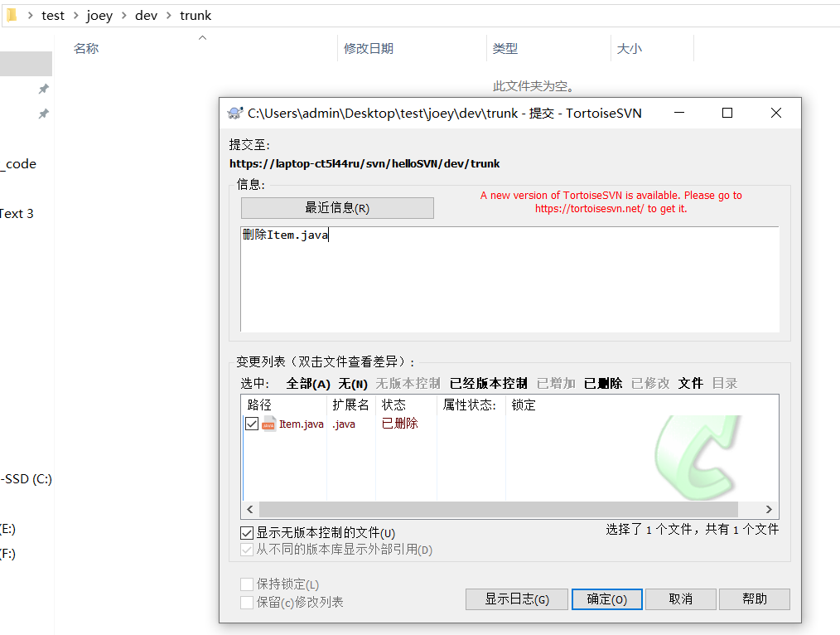Confirm commit with 确定(O) button

click(x=607, y=599)
